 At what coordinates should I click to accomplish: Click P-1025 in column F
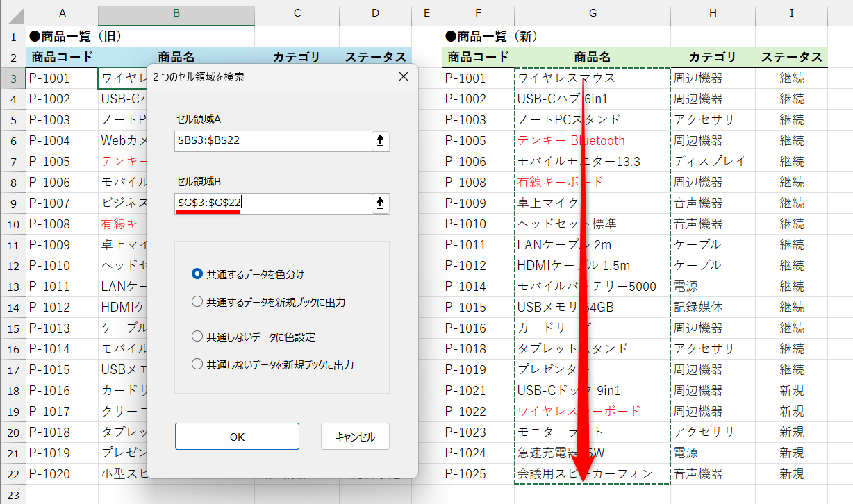coord(478,473)
